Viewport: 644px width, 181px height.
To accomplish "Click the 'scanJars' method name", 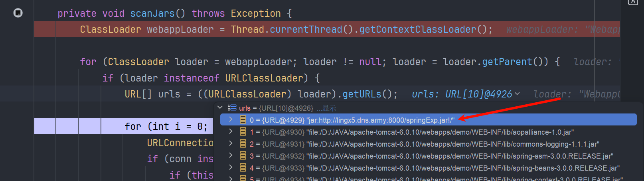I will coord(152,13).
